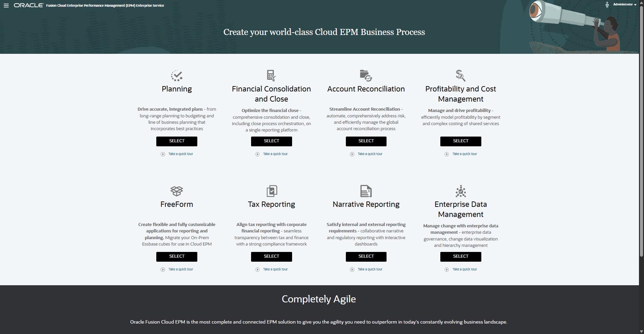Click the Oracle logo
The width and height of the screenshot is (644, 334).
[29, 5]
